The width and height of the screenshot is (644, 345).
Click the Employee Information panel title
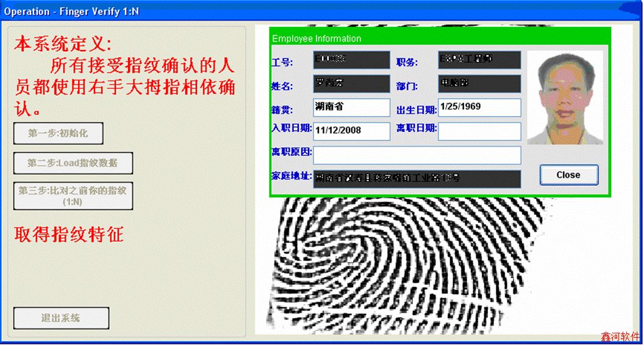(317, 38)
